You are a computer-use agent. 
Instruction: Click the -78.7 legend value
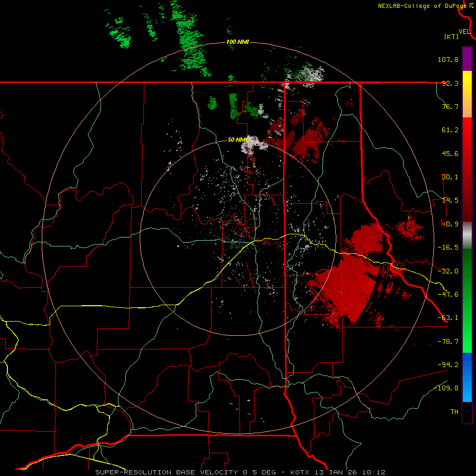(448, 342)
